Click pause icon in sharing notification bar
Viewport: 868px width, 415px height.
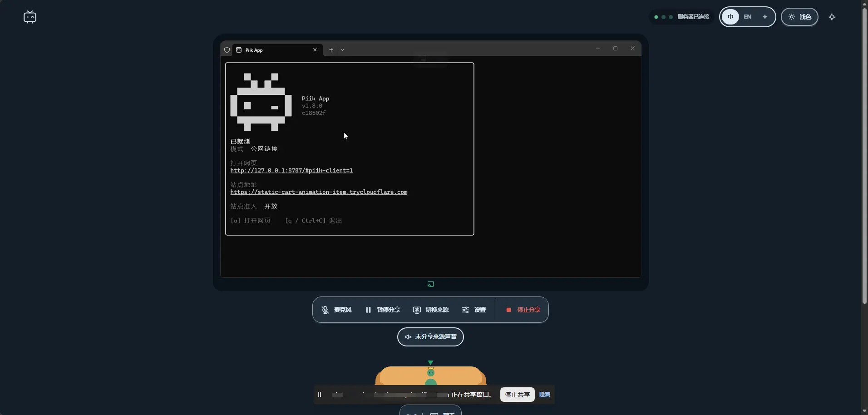320,395
